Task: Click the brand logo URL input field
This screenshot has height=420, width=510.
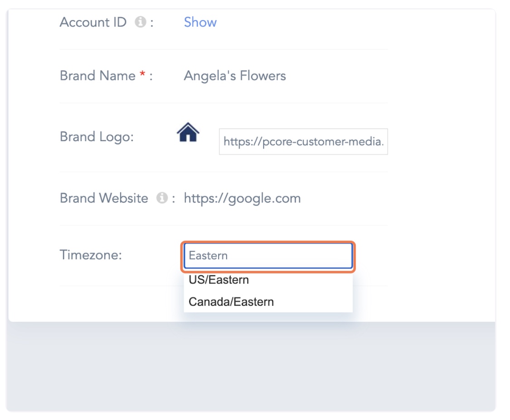Action: tap(303, 142)
